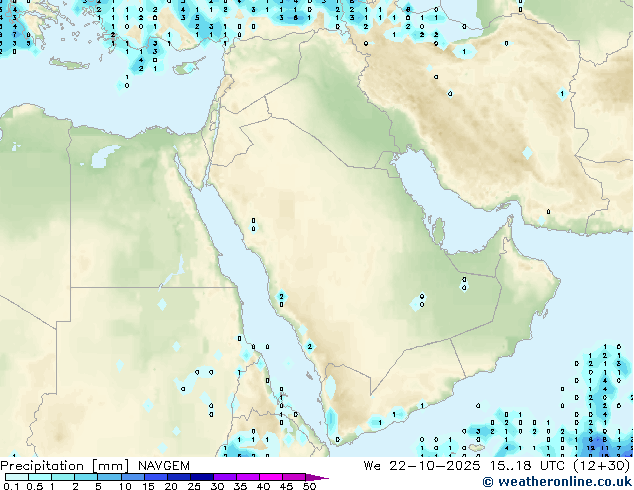
Task: Select the 30–35 mm purple legend swatch
Action: click(225, 477)
